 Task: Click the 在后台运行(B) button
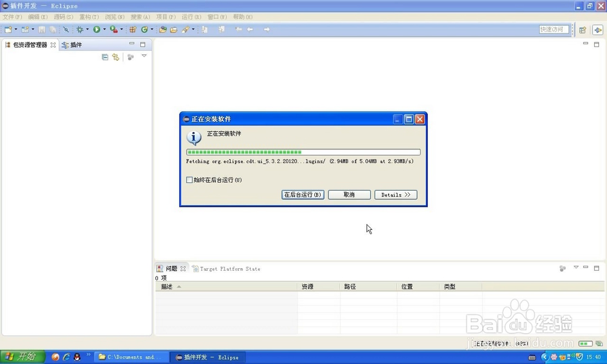[303, 195]
